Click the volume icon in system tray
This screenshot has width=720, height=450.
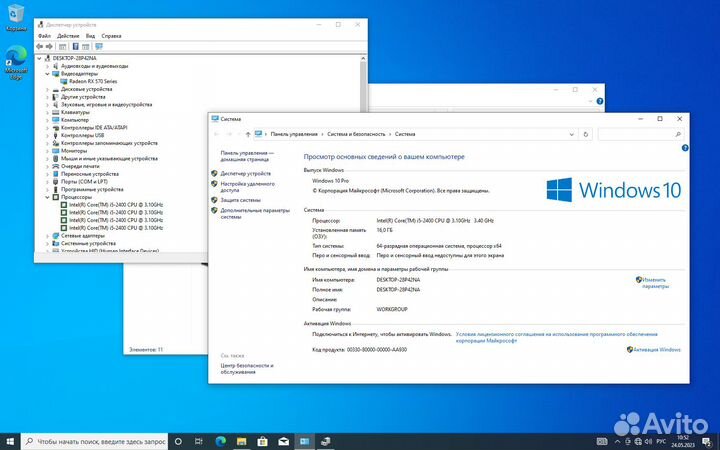[649, 442]
